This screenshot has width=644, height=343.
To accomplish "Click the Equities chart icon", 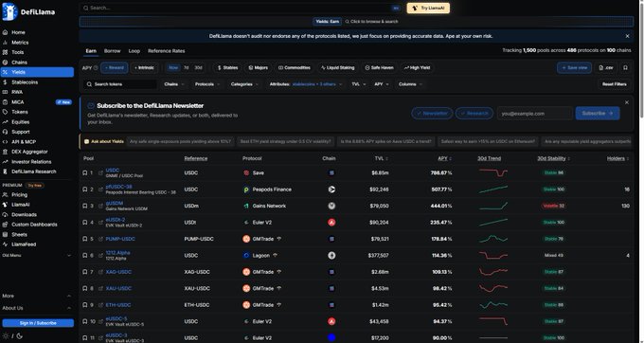I will tap(5, 122).
